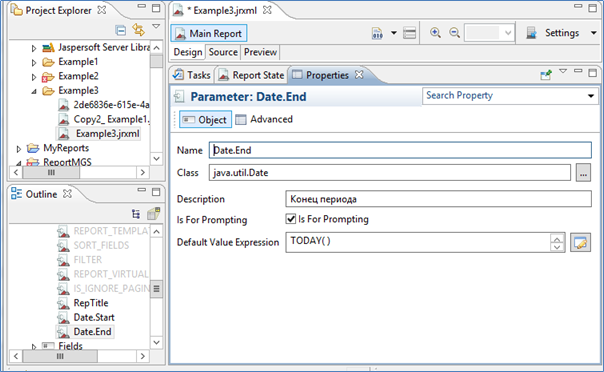
Task: Close the Outline view
Action: [67, 193]
